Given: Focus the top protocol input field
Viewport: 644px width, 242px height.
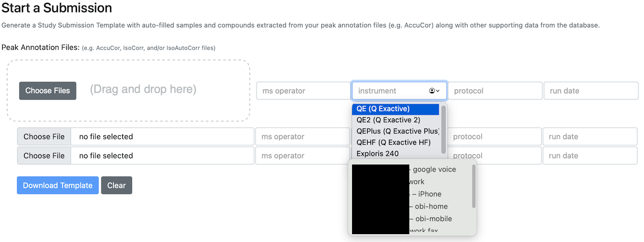Looking at the screenshot, I should coord(495,91).
